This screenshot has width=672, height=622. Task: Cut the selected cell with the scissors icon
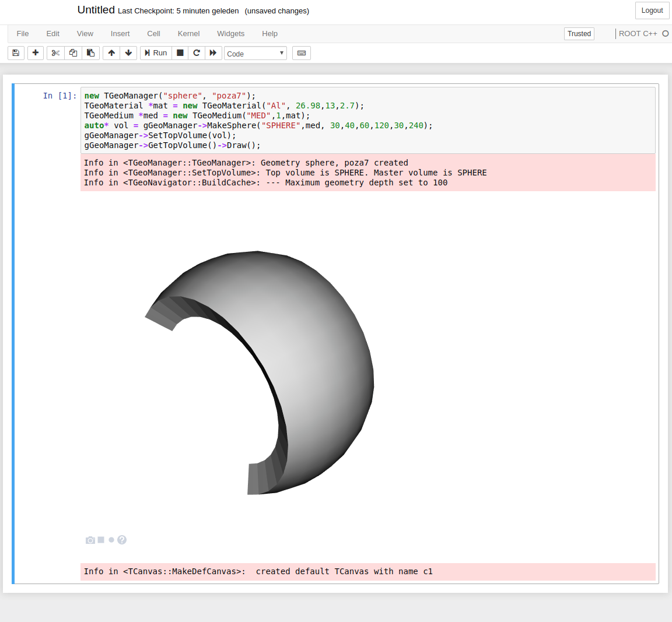(x=55, y=53)
